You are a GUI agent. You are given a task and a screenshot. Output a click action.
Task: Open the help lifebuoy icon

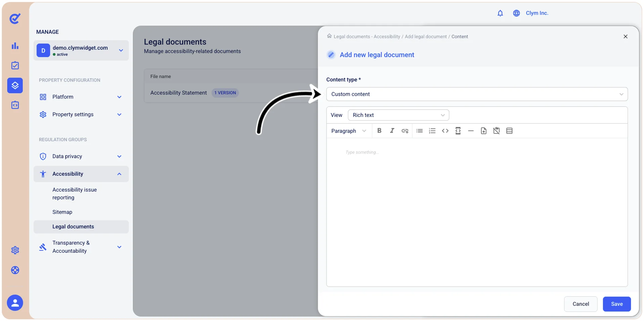[x=15, y=270]
